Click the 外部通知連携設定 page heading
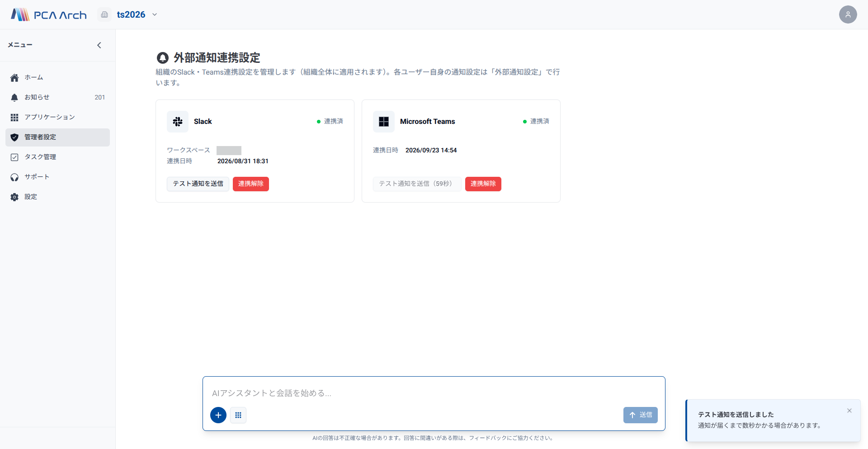This screenshot has width=868, height=449. pos(217,58)
